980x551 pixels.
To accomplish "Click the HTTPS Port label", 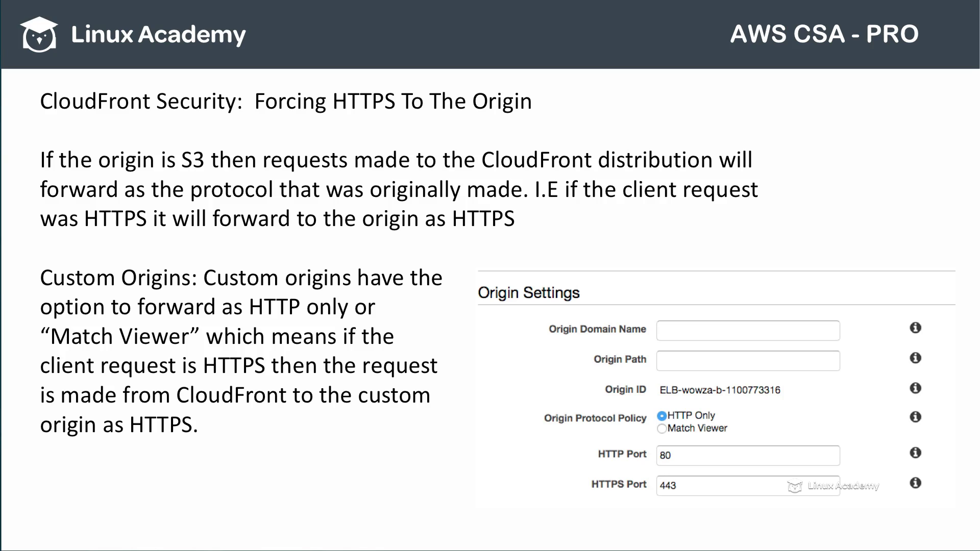I will click(x=619, y=484).
